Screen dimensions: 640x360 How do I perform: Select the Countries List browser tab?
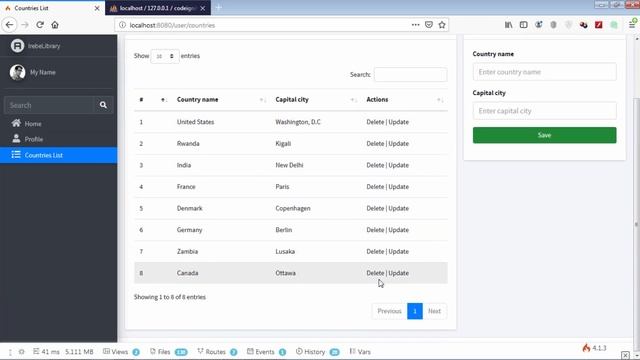pos(52,8)
